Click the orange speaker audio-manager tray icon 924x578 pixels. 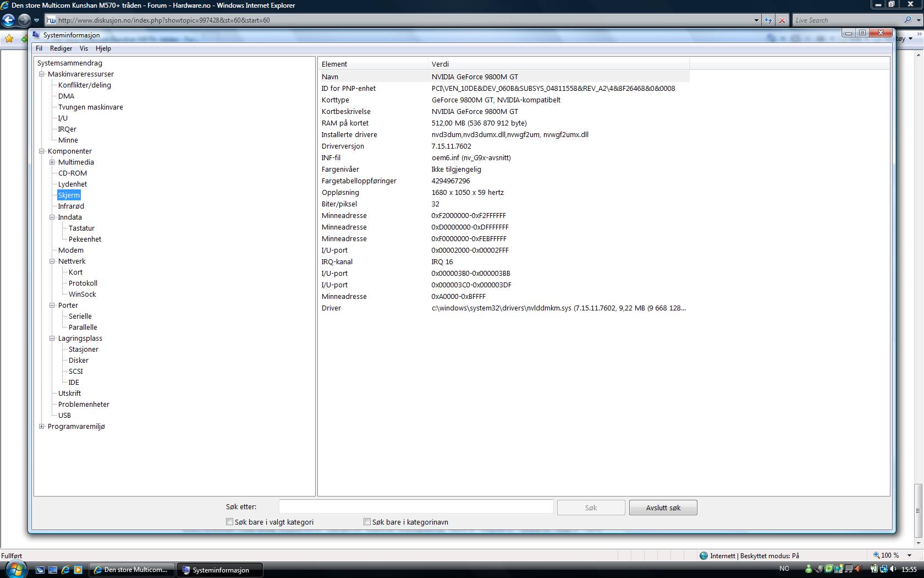858,569
